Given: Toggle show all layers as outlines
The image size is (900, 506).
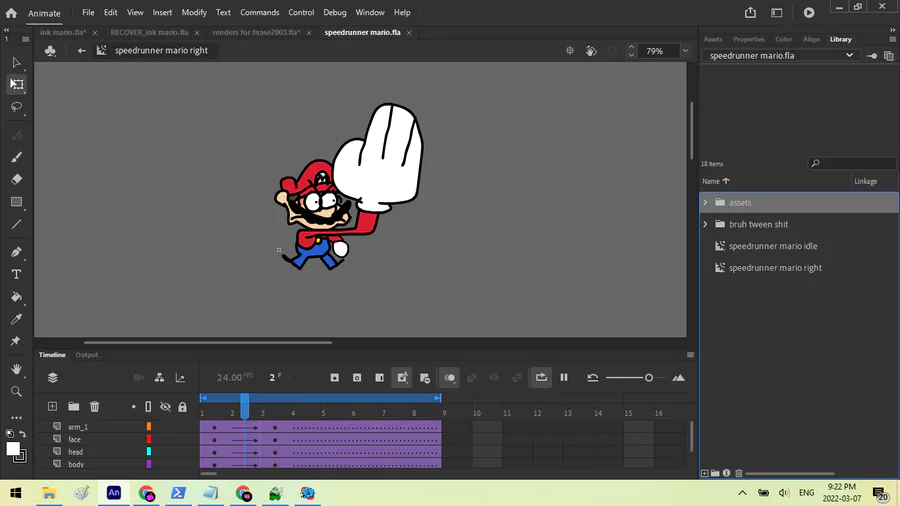Looking at the screenshot, I should pyautogui.click(x=148, y=407).
